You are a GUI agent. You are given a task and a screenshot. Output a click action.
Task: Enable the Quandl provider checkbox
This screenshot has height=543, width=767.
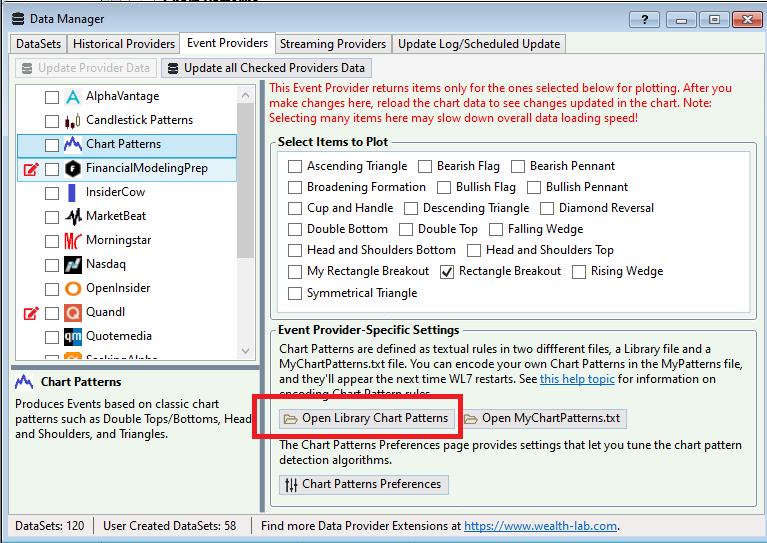[x=52, y=313]
